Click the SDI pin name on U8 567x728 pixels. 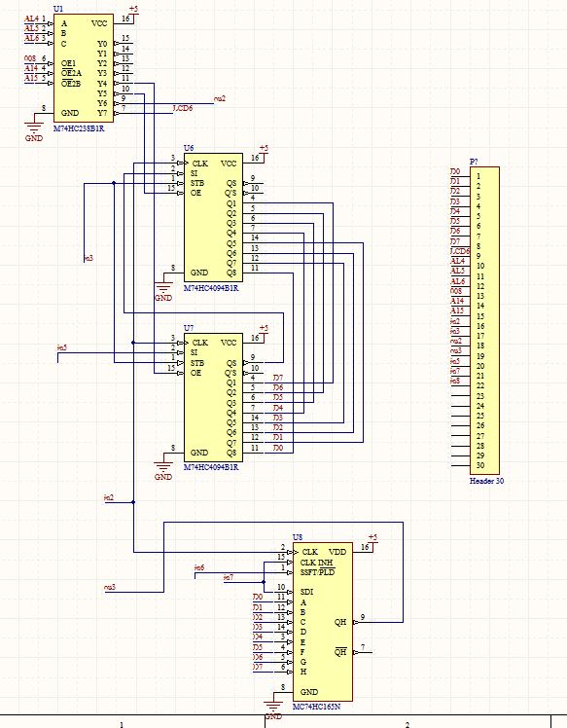coord(306,592)
